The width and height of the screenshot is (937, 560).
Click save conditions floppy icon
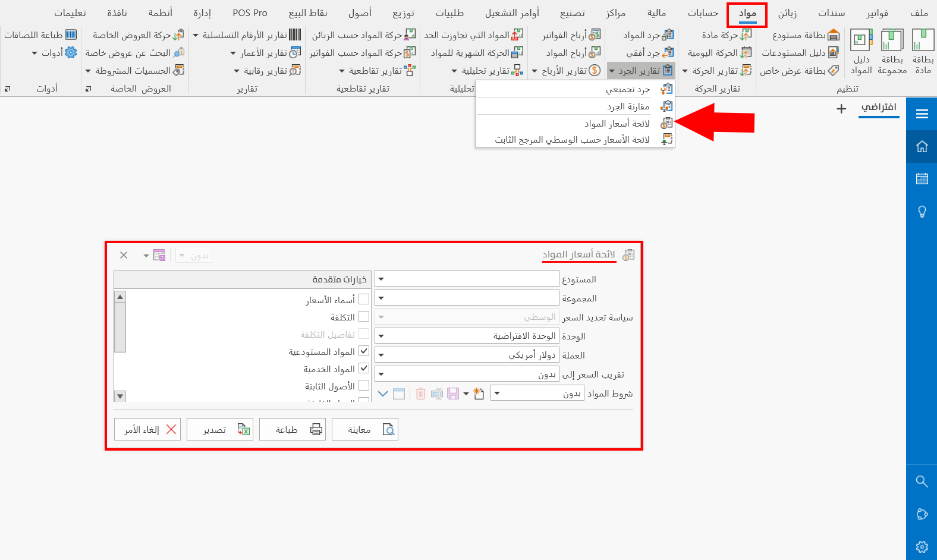click(x=453, y=394)
